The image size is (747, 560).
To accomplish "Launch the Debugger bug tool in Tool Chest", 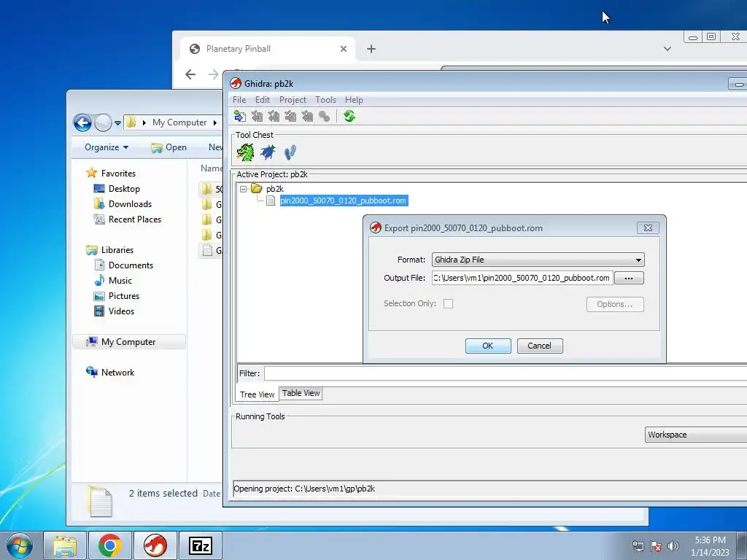I will (x=268, y=152).
